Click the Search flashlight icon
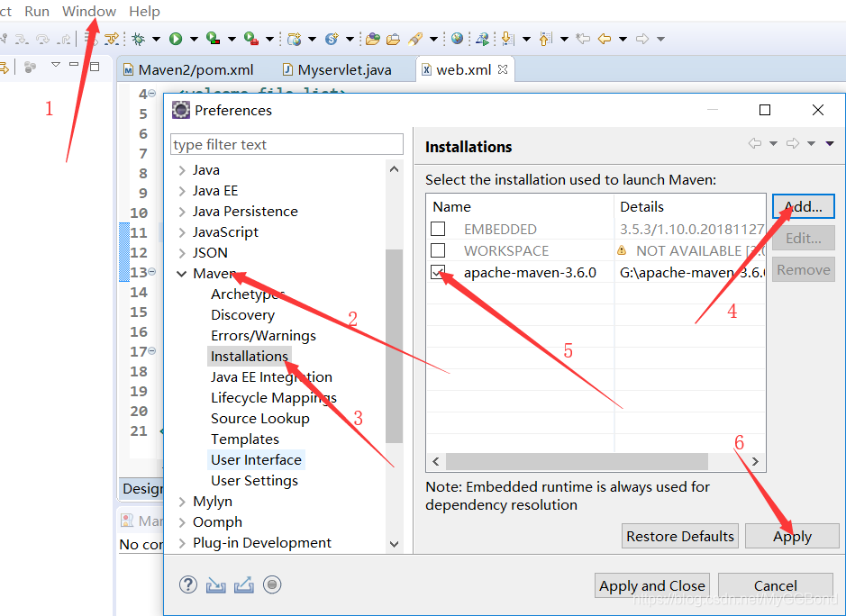 coord(415,39)
